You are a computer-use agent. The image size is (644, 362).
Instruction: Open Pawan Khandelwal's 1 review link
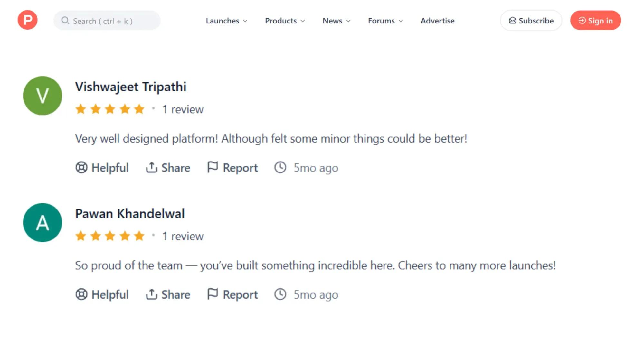[182, 236]
